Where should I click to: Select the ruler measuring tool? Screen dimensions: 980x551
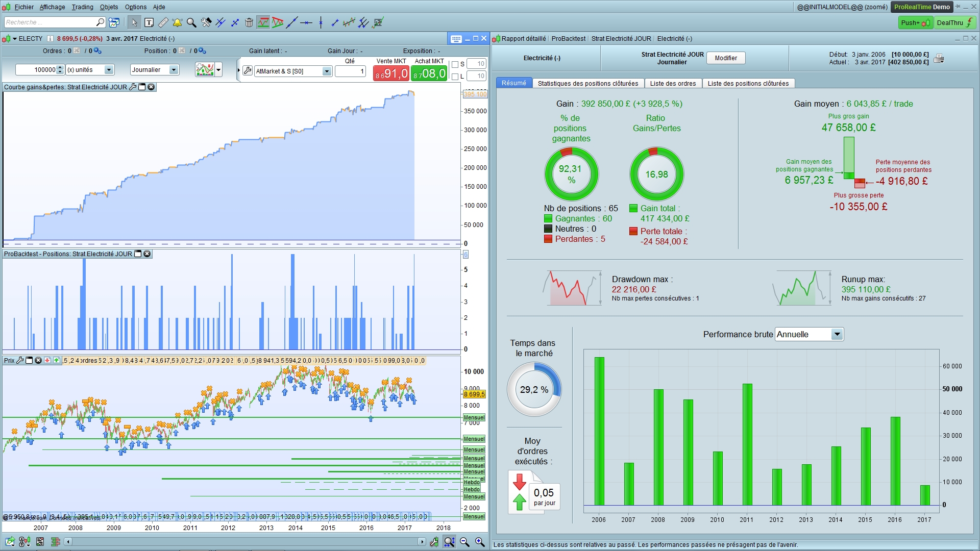[163, 22]
